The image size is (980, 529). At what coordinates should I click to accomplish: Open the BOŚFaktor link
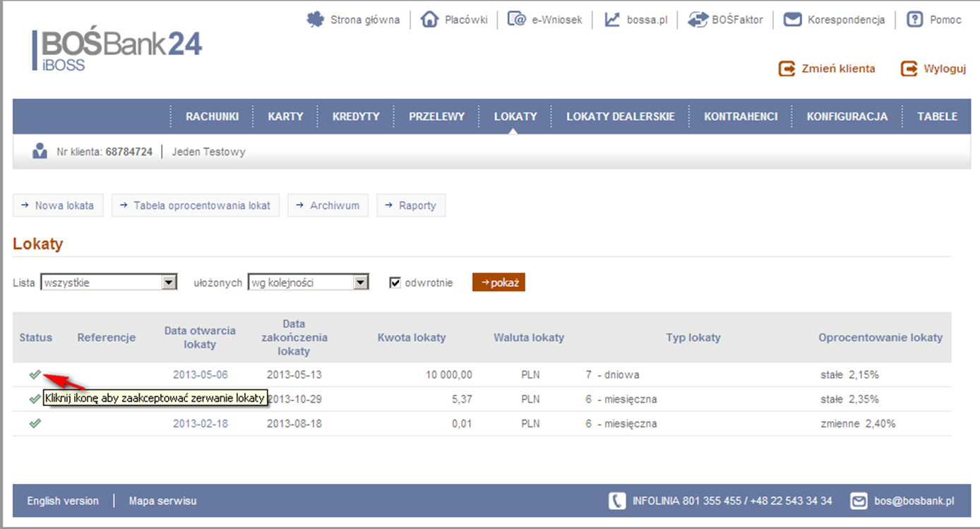737,20
